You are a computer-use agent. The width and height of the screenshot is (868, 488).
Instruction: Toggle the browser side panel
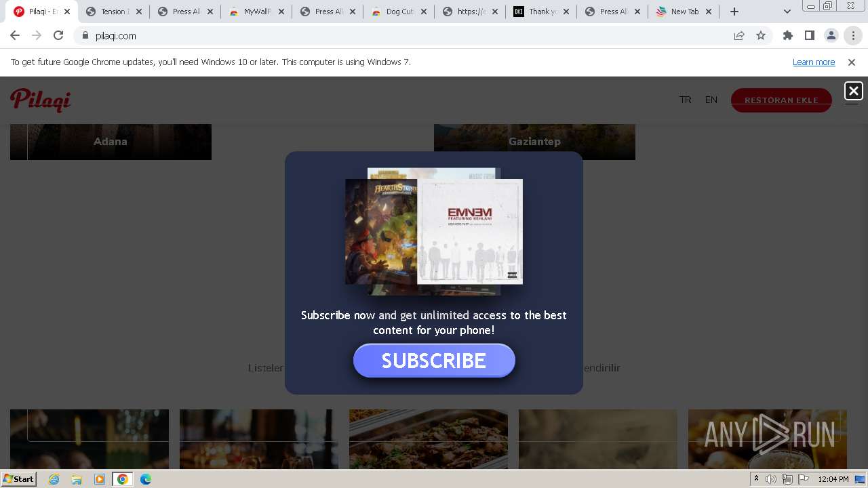[x=810, y=36]
